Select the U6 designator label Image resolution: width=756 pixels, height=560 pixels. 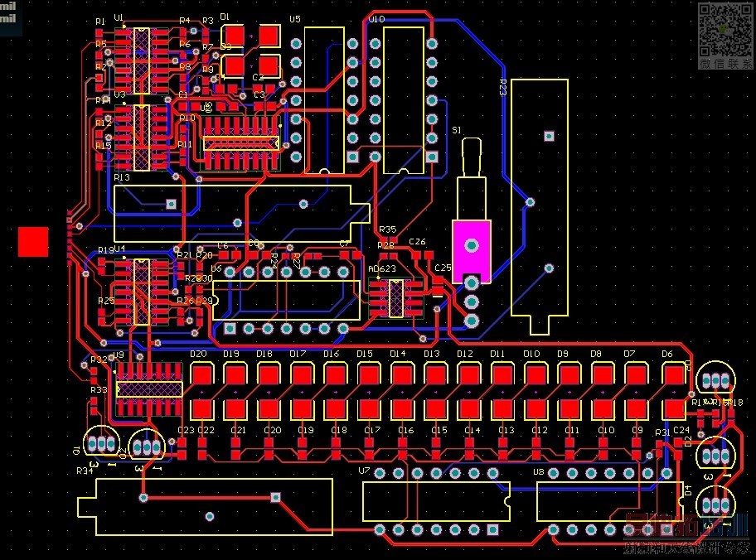click(x=216, y=268)
